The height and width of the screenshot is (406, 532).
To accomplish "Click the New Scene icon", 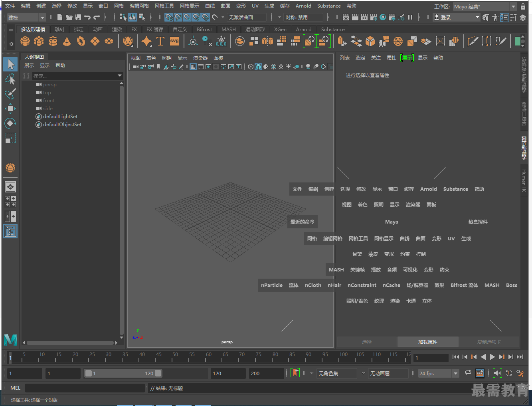I will [60, 17].
